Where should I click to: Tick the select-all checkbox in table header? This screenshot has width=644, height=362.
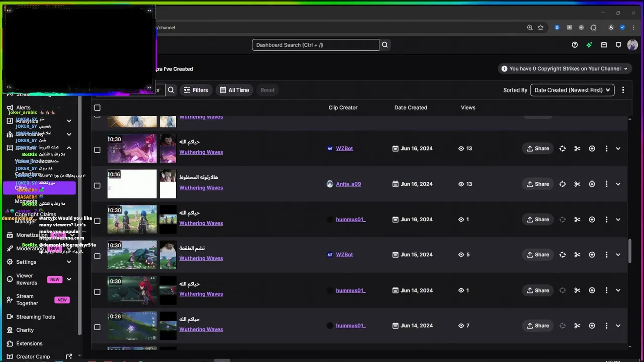point(97,108)
